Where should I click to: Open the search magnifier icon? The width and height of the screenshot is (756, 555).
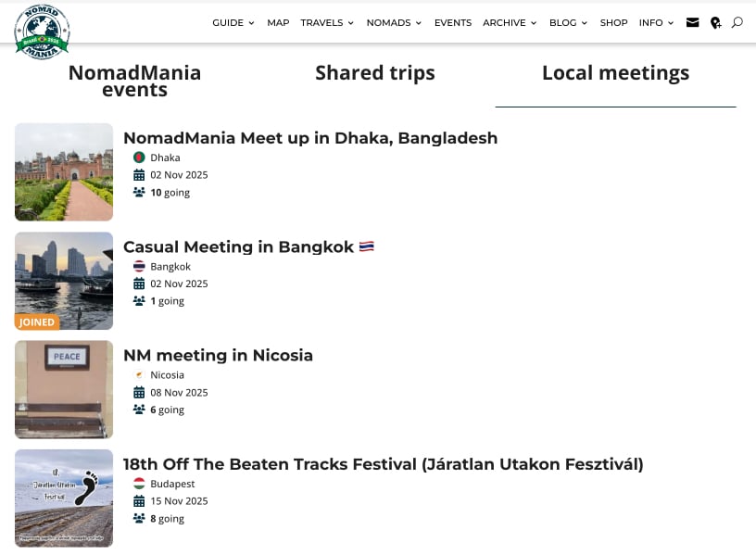tap(737, 22)
